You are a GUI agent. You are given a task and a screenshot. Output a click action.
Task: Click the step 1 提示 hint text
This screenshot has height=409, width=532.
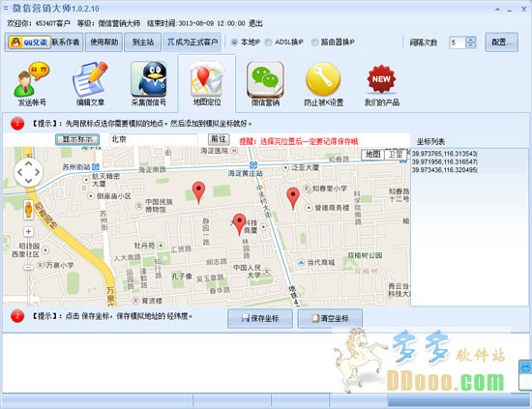click(x=142, y=124)
